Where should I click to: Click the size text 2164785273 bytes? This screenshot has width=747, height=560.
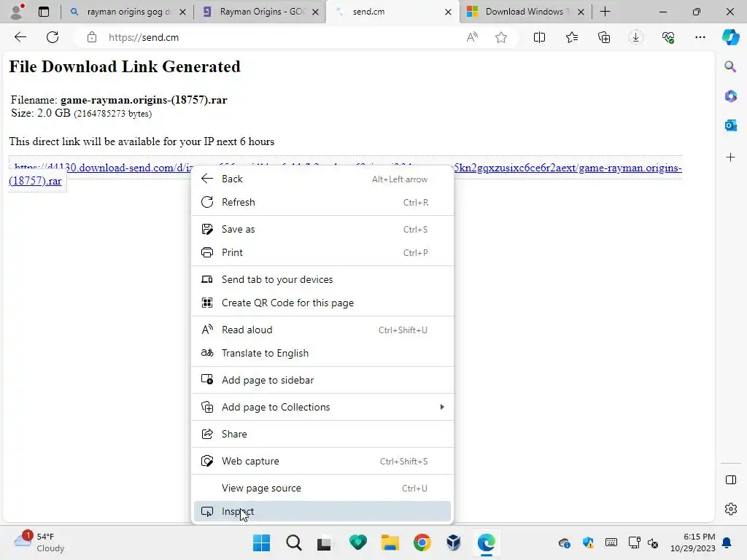pyautogui.click(x=113, y=114)
